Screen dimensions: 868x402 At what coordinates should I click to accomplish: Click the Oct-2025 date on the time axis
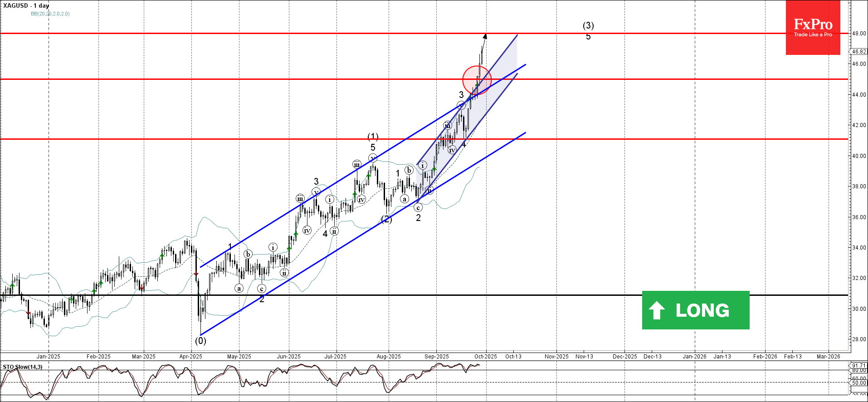486,357
